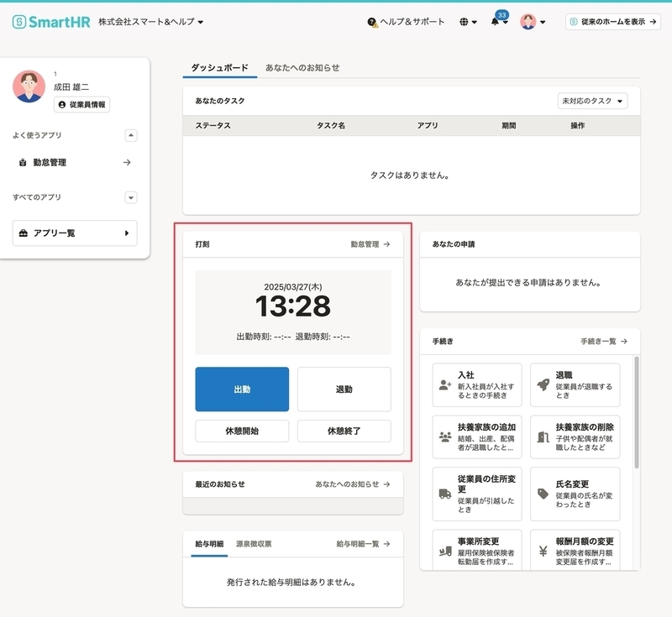Screen dimensions: 672x617
Task: Open the 勤怠管理 app from sidebar
Action: tap(50, 163)
